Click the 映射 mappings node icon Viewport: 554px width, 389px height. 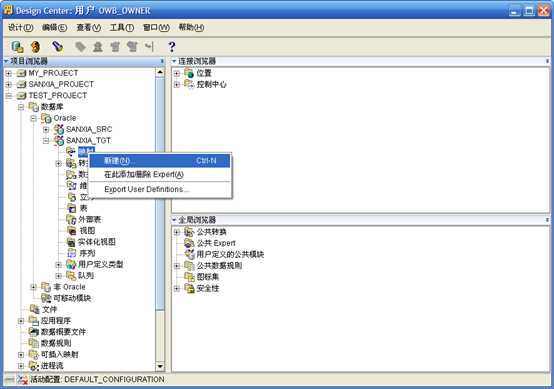point(71,152)
